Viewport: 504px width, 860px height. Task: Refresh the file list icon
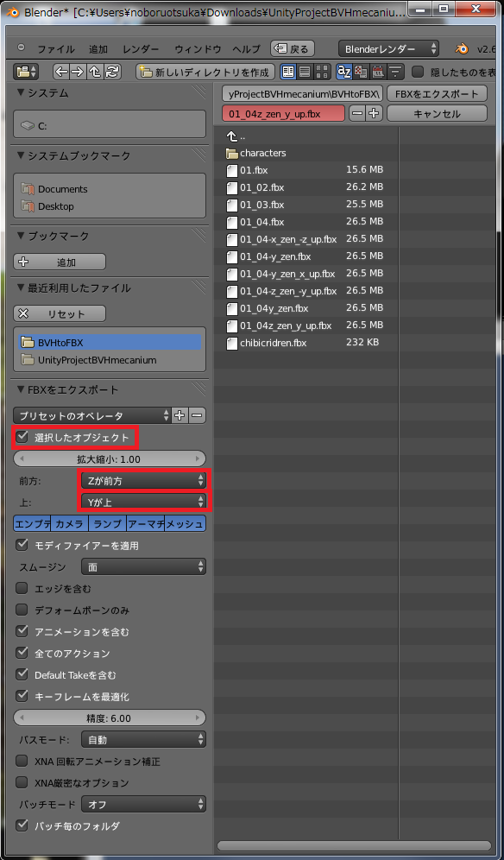(x=112, y=72)
